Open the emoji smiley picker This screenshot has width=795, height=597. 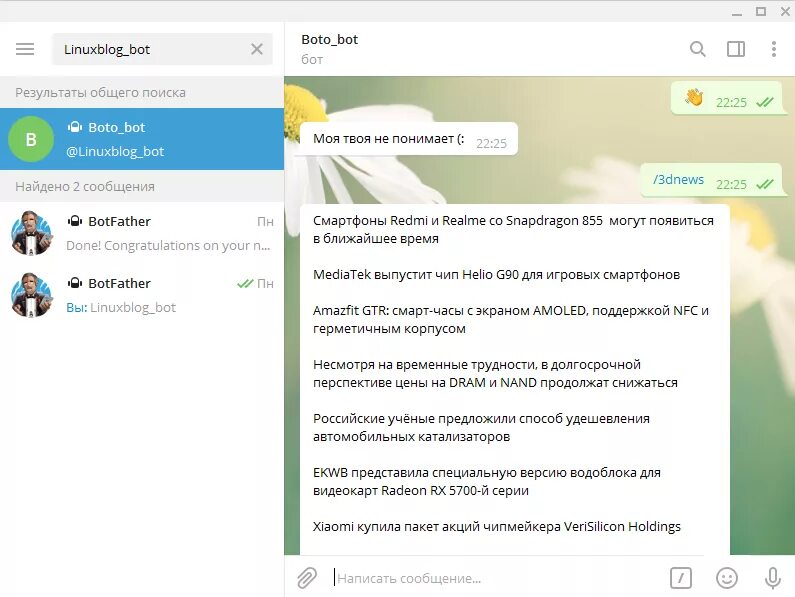pos(727,578)
